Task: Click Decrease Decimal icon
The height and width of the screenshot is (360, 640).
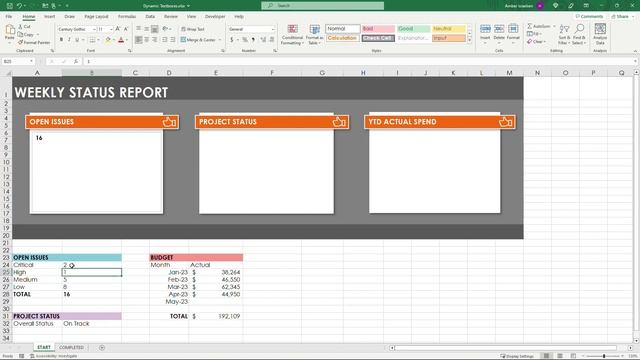Action: pos(271,40)
